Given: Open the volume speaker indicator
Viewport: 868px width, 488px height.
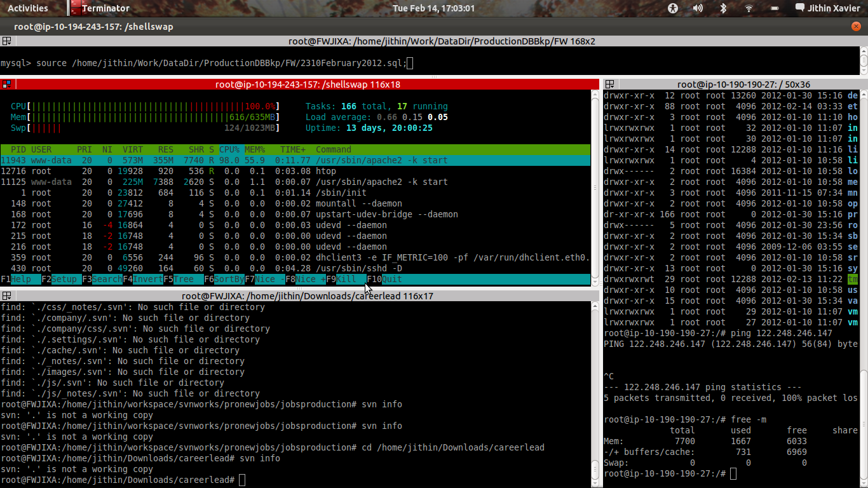Looking at the screenshot, I should 698,8.
